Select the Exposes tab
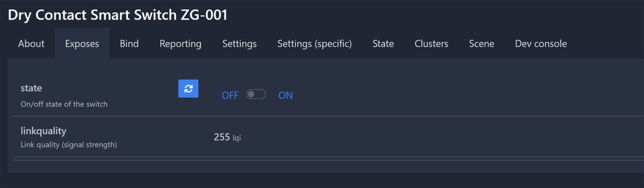Image resolution: width=644 pixels, height=188 pixels. [x=82, y=44]
